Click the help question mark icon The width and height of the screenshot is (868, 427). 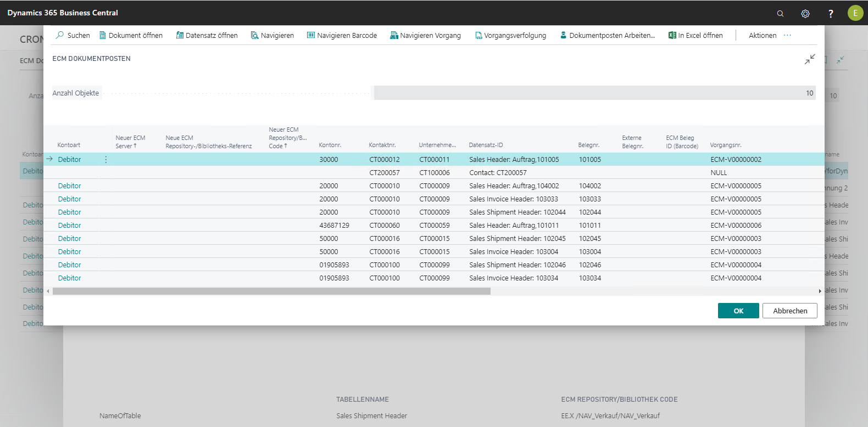pyautogui.click(x=831, y=13)
